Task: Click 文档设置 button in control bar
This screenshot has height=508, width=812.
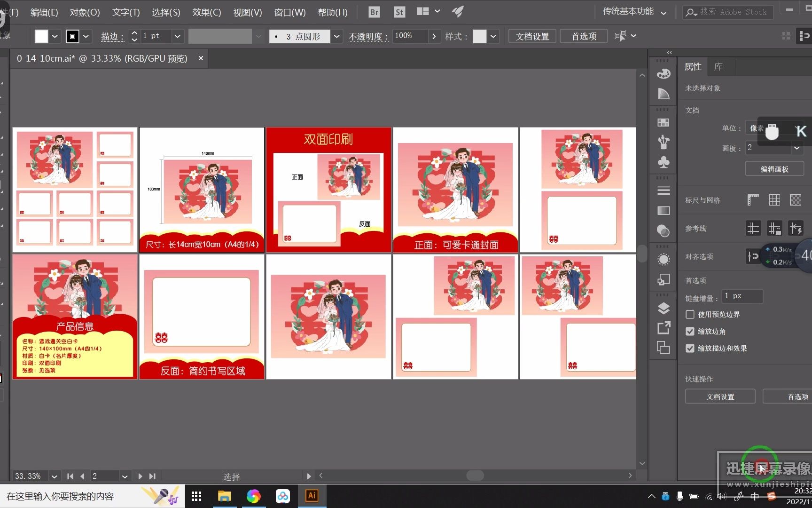Action: point(532,36)
